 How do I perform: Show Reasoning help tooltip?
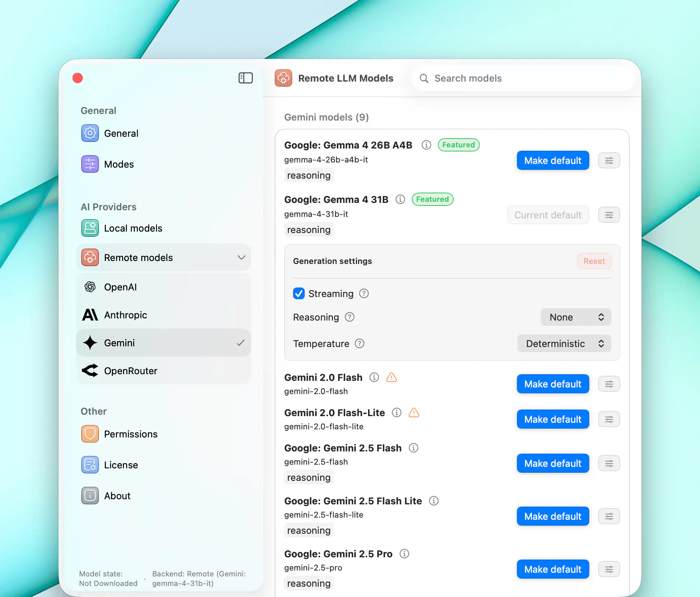(x=350, y=317)
